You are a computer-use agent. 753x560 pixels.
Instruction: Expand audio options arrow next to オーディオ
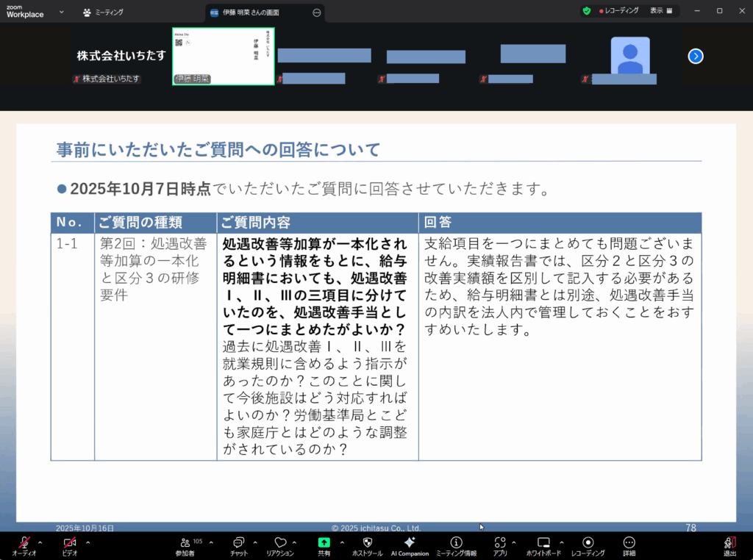[x=40, y=542]
